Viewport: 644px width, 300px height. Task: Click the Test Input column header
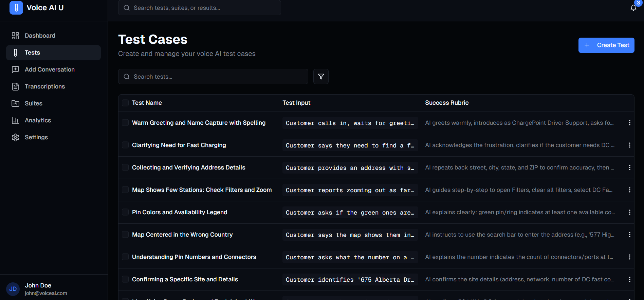tap(296, 103)
